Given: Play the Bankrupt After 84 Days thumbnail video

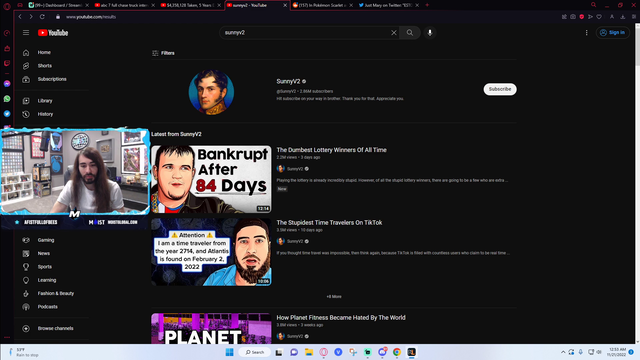Looking at the screenshot, I should [x=211, y=179].
